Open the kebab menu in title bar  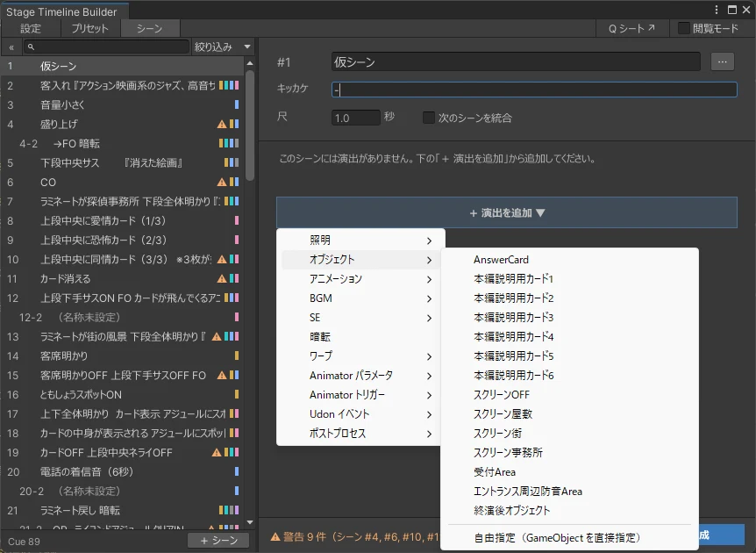(717, 11)
